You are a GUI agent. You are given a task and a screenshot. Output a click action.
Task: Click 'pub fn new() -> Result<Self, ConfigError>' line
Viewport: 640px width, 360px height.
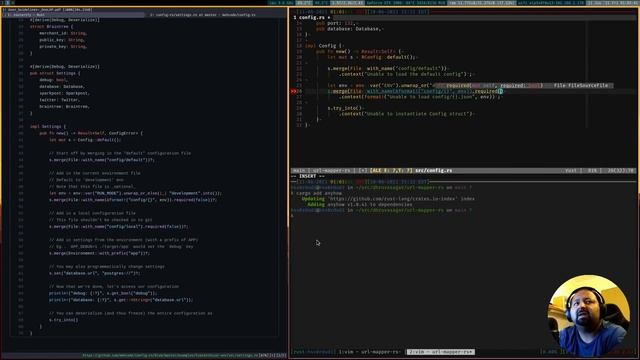(x=91, y=133)
